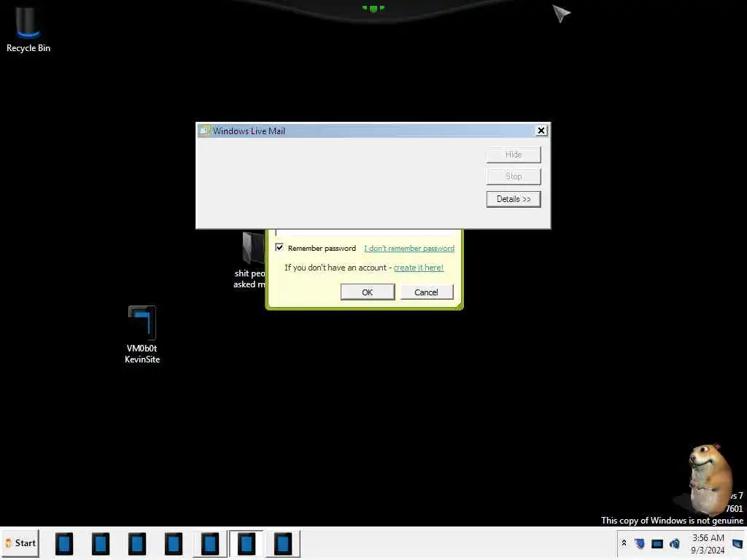Expand Details >> in Windows Live Mail
The height and width of the screenshot is (560, 747).
[x=514, y=199]
